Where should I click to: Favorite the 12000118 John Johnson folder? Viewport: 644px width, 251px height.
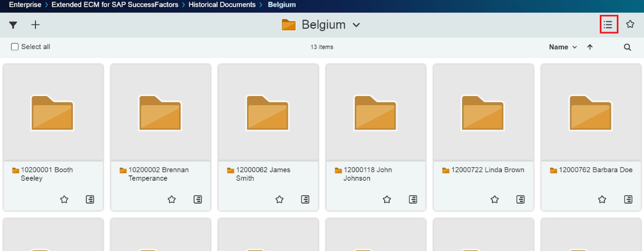pos(387,200)
